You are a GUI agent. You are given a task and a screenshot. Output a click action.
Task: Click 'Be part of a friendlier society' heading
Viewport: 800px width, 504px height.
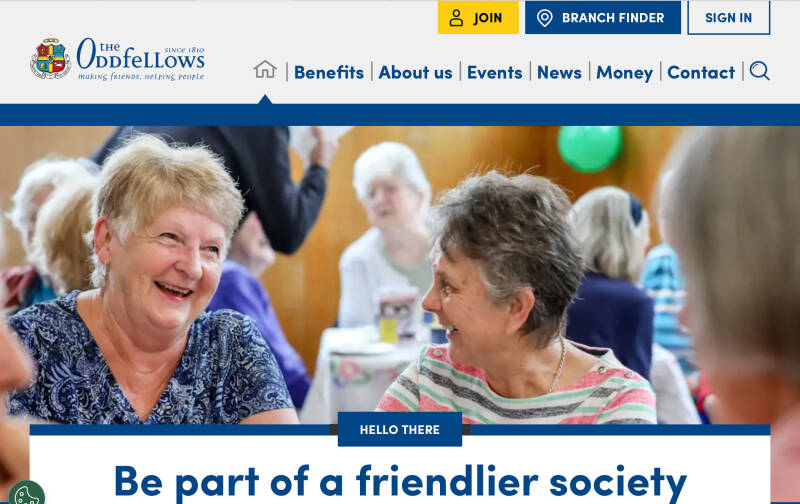400,481
